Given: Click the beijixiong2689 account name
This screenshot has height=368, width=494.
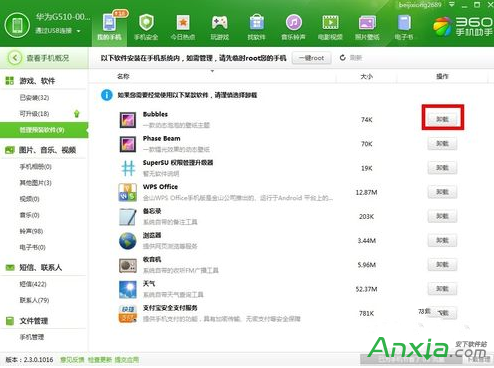Looking at the screenshot, I should click(x=420, y=5).
